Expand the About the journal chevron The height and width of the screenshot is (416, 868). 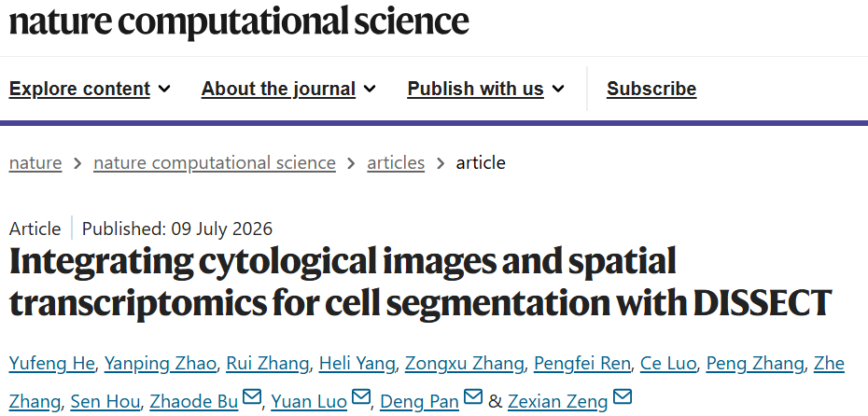[x=370, y=89]
